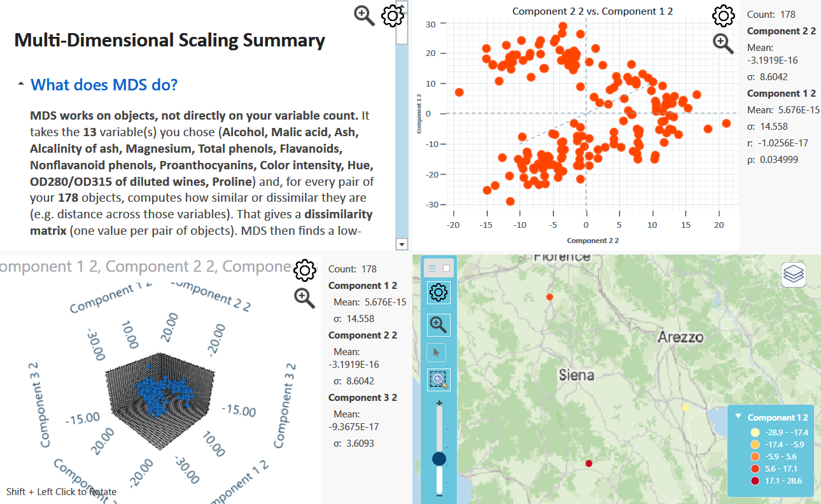This screenshot has height=504, width=821.
Task: Toggle the map toolbar hamburger lines icon
Action: (432, 269)
